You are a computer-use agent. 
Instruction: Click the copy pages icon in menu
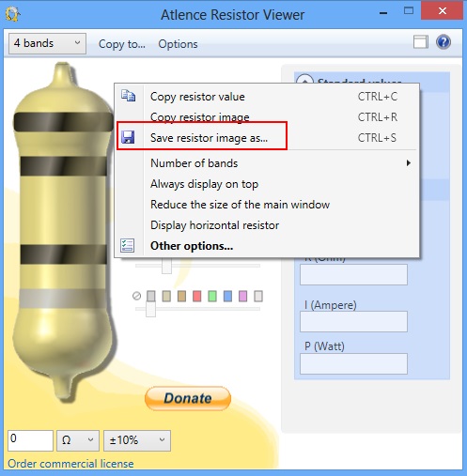pos(128,96)
